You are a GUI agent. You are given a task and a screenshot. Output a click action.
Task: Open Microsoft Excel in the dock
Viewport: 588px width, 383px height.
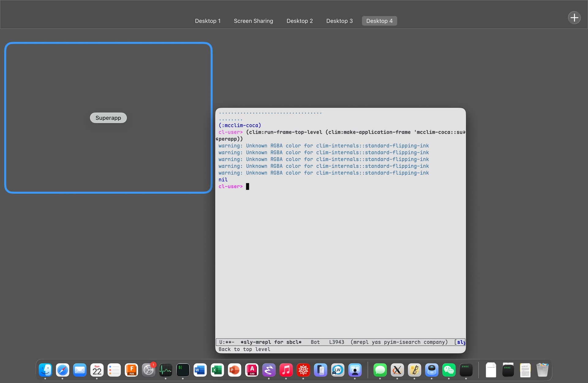coord(217,370)
